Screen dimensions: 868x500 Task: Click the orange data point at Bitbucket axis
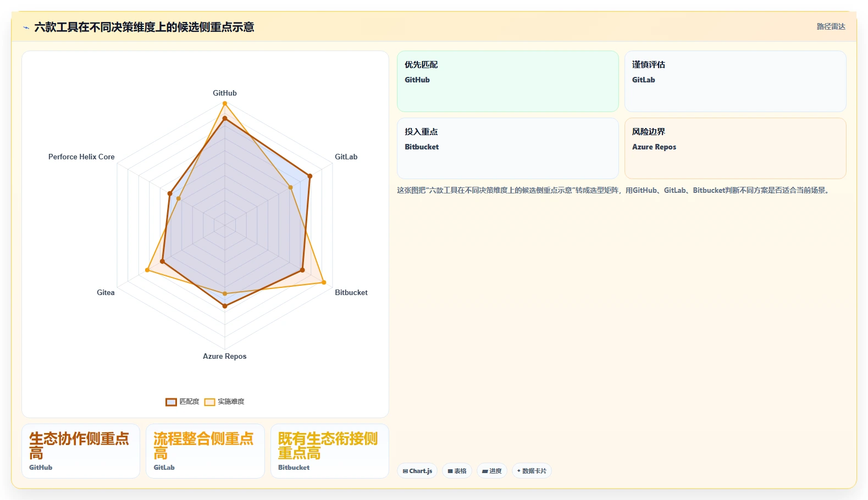(324, 282)
